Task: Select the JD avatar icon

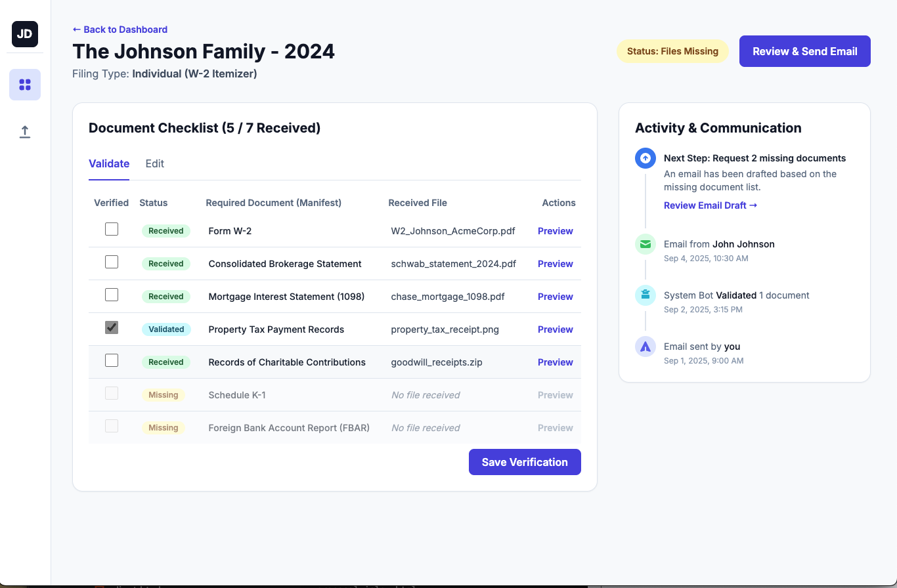Action: click(24, 33)
